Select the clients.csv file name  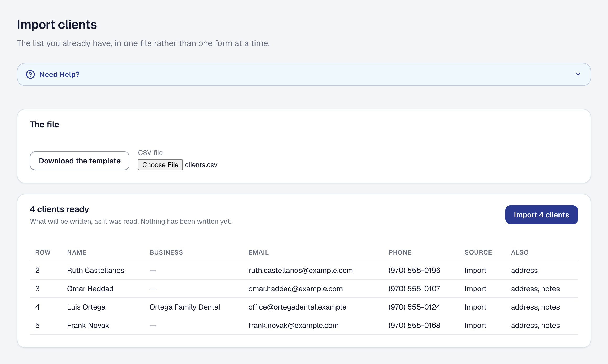point(201,165)
